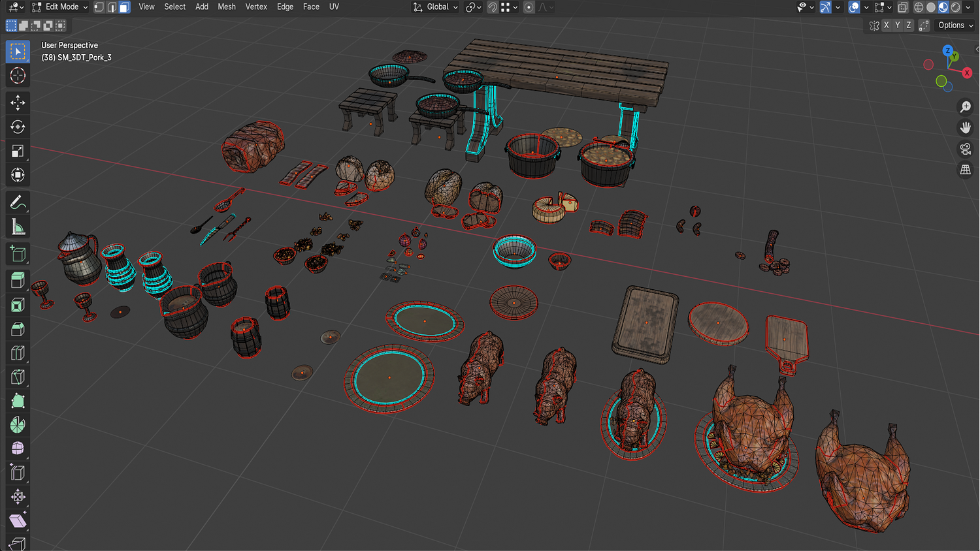Open the Edit Mode dropdown
This screenshot has height=551, width=980.
pyautogui.click(x=59, y=7)
